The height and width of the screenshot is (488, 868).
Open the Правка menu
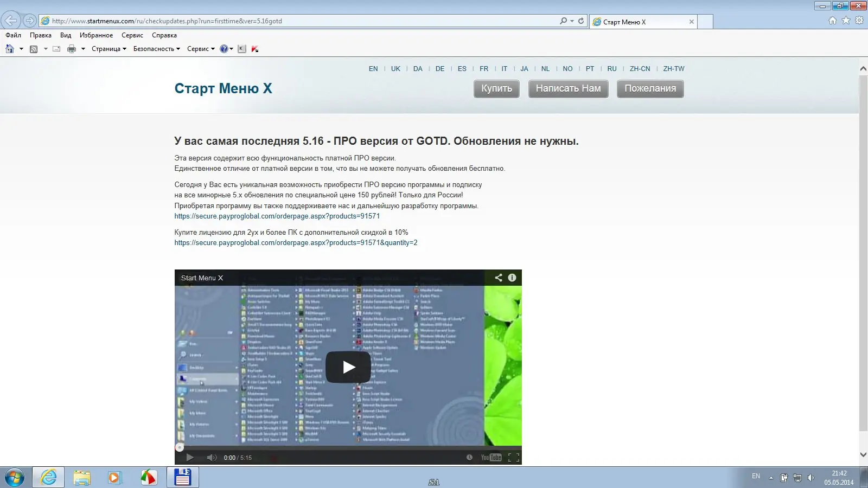tap(41, 35)
